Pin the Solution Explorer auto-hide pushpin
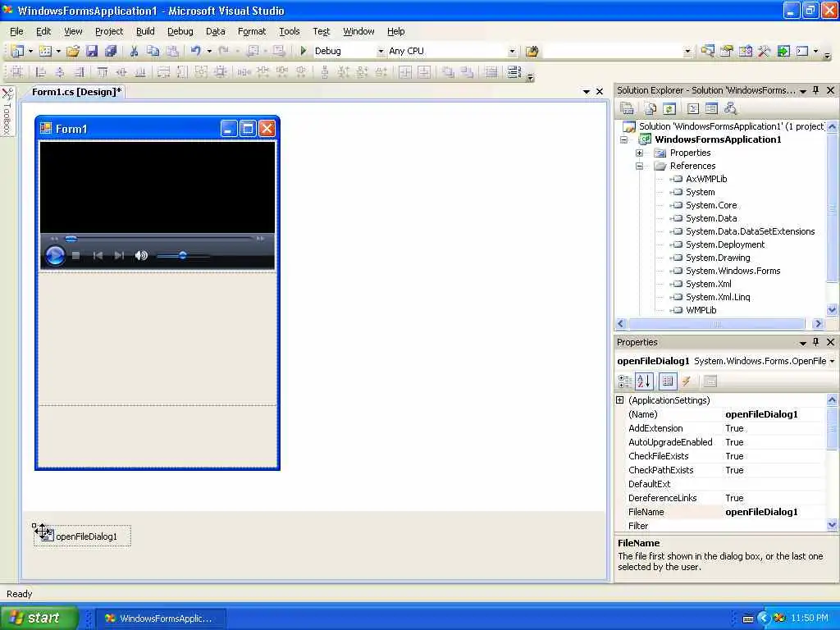840x630 pixels. 816,90
